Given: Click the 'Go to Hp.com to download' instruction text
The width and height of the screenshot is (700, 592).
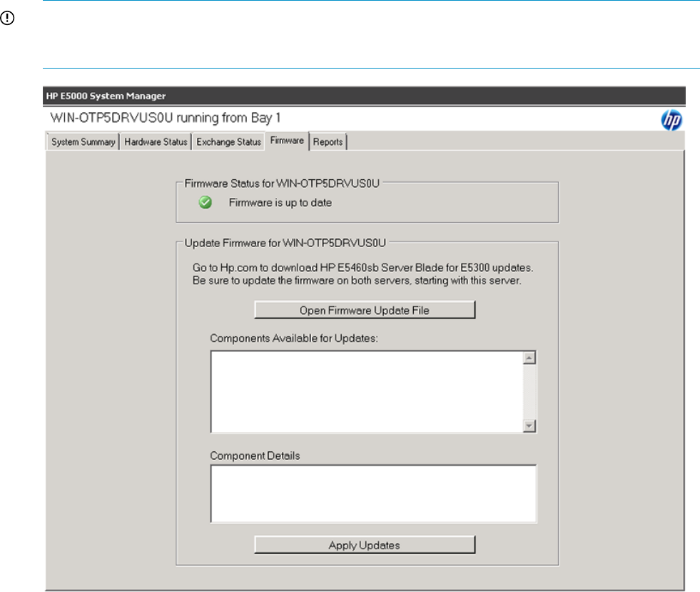Looking at the screenshot, I should [362, 268].
